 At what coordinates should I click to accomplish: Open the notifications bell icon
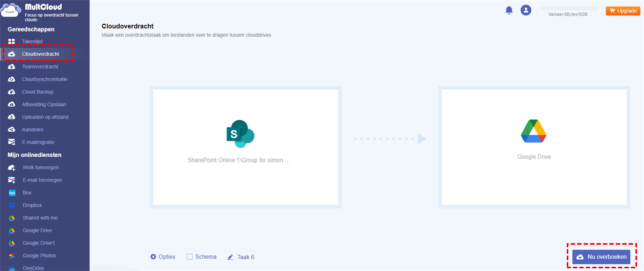[509, 10]
